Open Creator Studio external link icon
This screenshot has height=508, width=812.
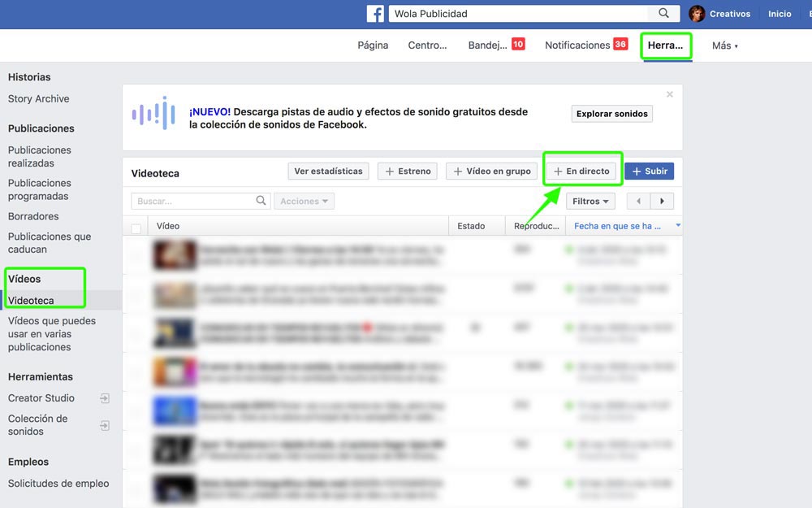click(x=104, y=398)
